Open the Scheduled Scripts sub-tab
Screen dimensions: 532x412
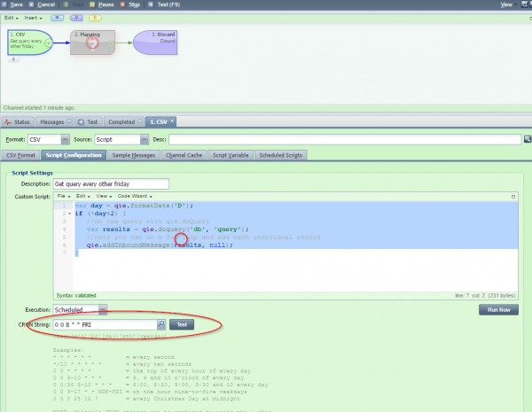[280, 155]
